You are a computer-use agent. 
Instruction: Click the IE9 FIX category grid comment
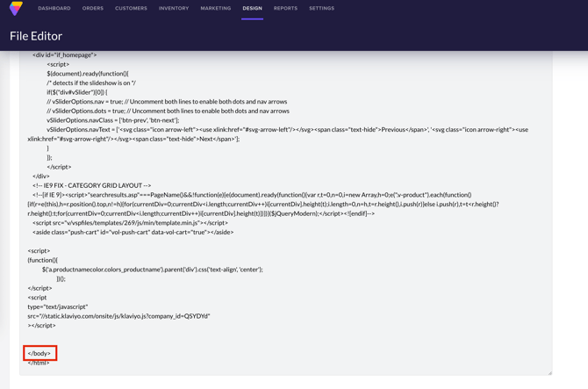pos(92,185)
